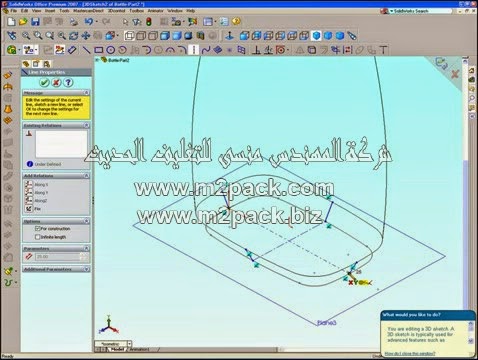Click the Lofted Boss feature icon in sidebar
Viewport: 478px width, 360px height.
[x=8, y=109]
